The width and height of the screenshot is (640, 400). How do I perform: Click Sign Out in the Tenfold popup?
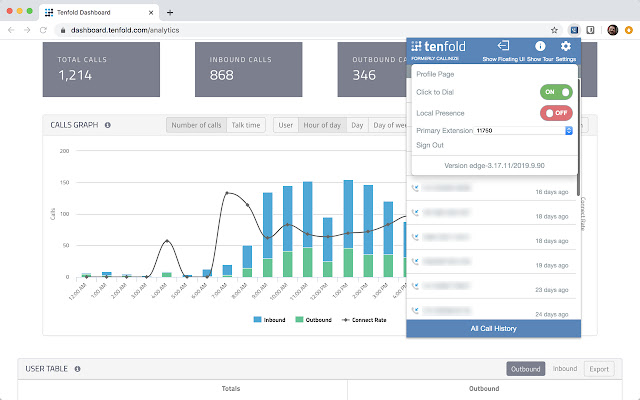point(430,145)
